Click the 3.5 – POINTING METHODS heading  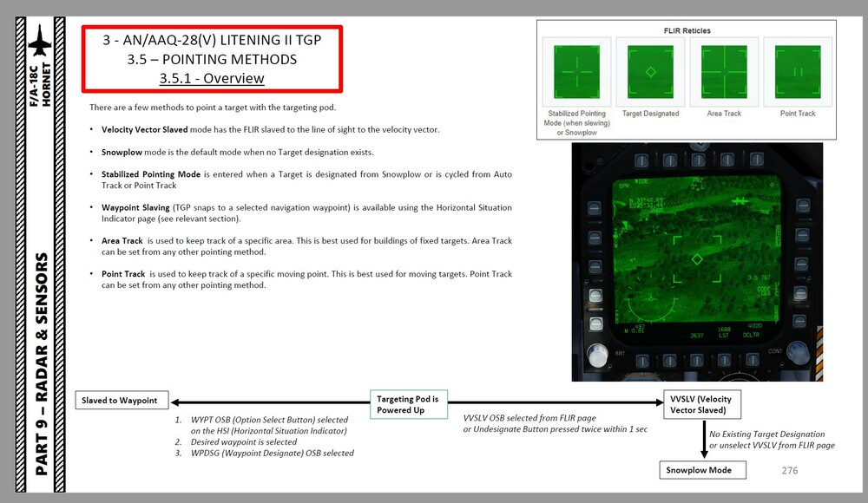pos(212,59)
